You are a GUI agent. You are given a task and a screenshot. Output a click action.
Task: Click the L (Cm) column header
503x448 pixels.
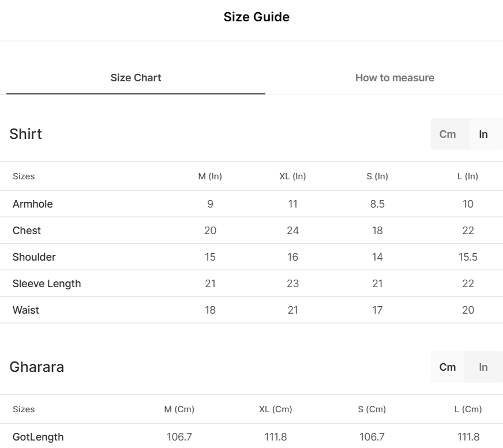click(468, 409)
